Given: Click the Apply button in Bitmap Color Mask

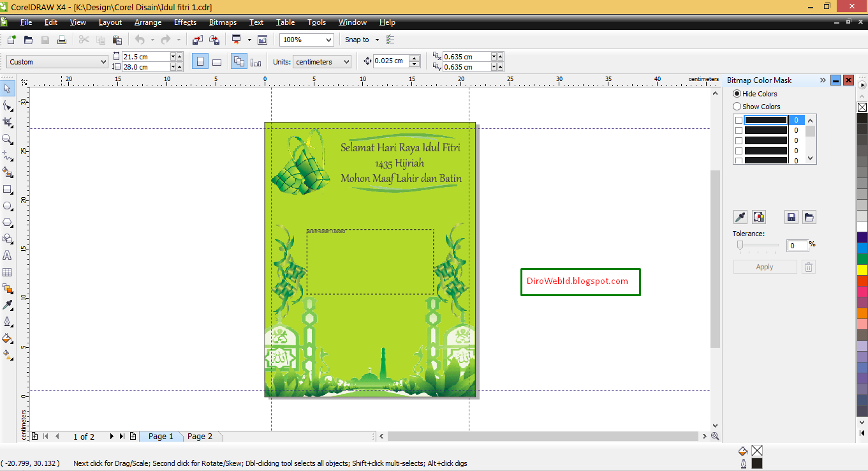Looking at the screenshot, I should click(x=765, y=266).
